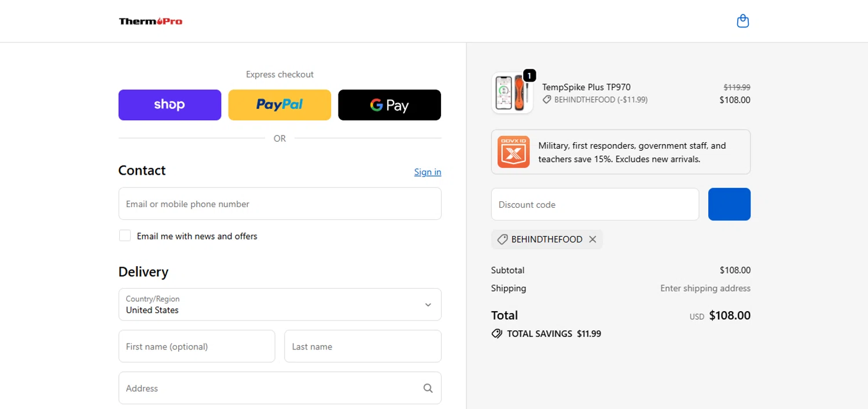Open the TempSpike Plus TP970 thumbnail
The image size is (868, 409).
[512, 93]
